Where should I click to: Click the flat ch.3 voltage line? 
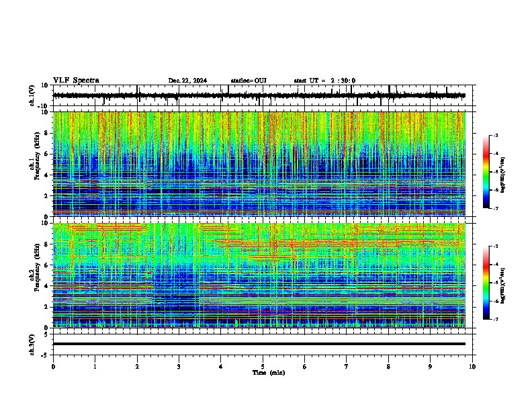[x=259, y=344]
